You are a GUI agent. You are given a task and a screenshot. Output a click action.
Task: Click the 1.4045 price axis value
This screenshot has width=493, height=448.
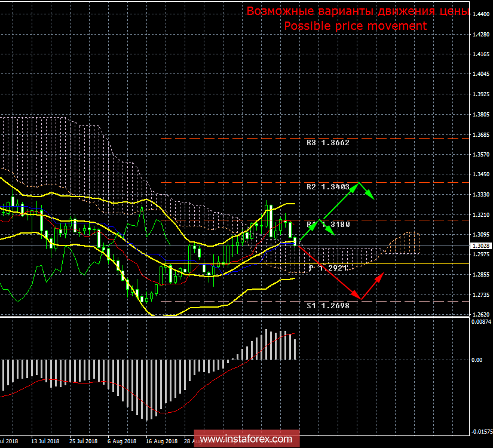[481, 74]
